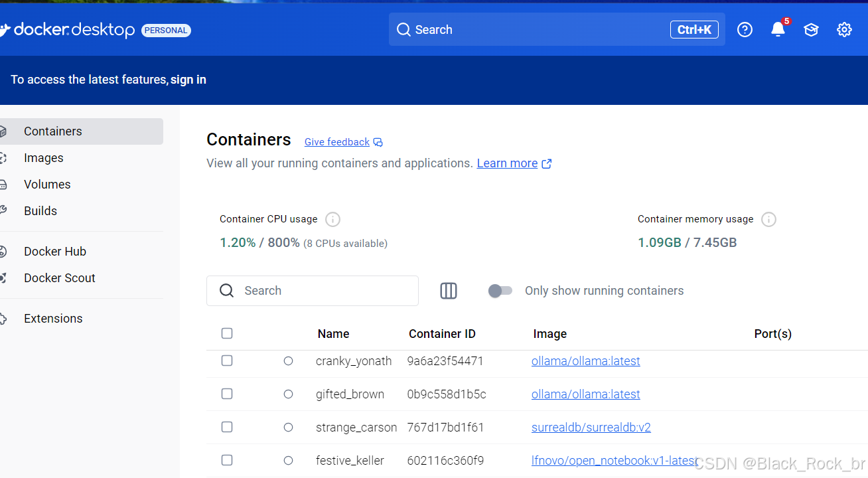868x478 pixels.
Task: Check the select-all containers checkbox
Action: pyautogui.click(x=227, y=333)
